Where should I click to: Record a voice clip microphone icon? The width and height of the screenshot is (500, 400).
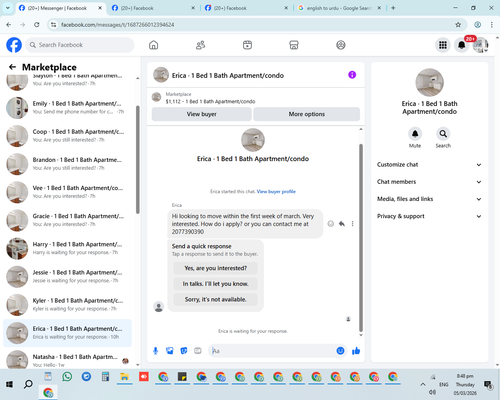click(x=155, y=351)
